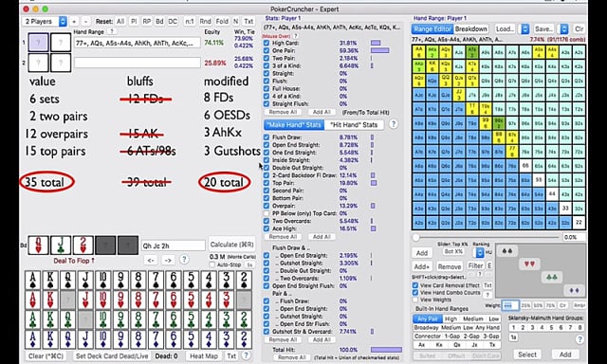The image size is (607, 364).
Task: Click the Fold button in top toolbar
Action: [x=222, y=21]
